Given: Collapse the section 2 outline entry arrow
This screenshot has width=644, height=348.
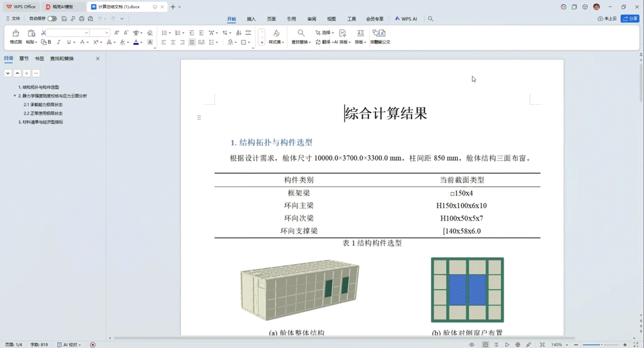Looking at the screenshot, I should 15,96.
